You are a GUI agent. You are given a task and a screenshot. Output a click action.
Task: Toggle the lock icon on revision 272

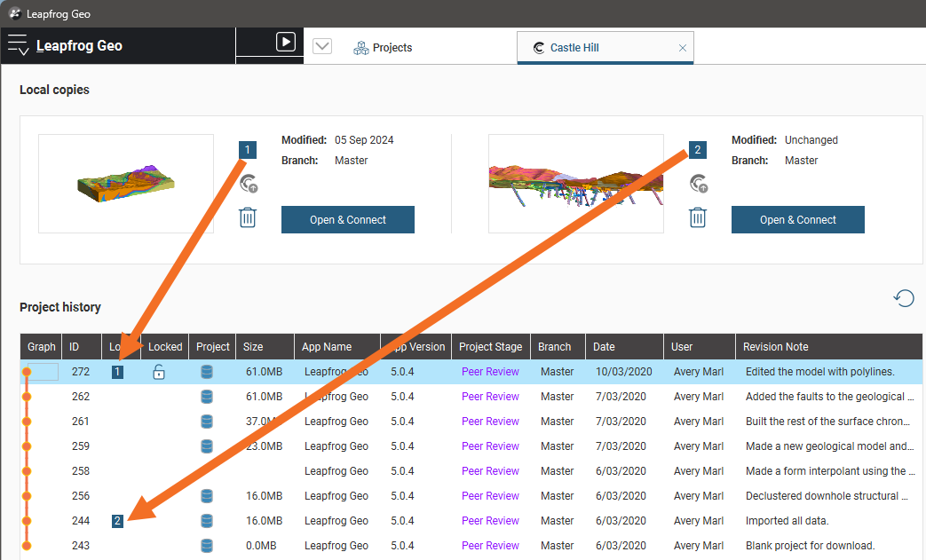click(x=159, y=372)
